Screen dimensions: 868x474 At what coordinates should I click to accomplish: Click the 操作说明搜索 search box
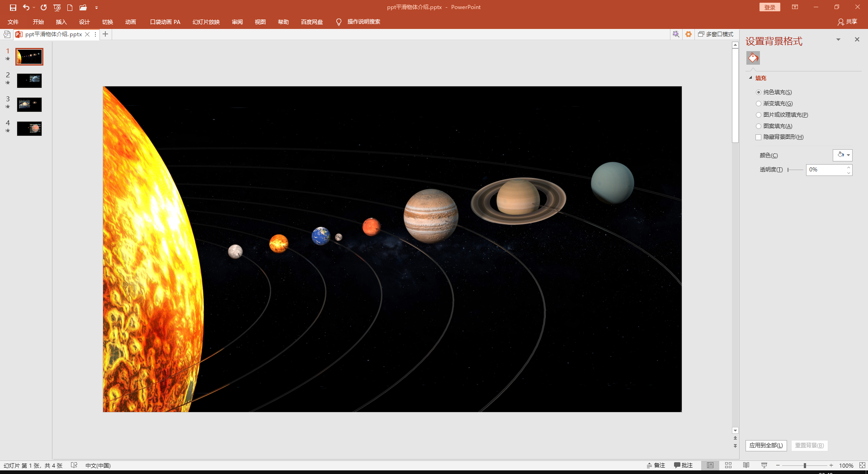[363, 22]
